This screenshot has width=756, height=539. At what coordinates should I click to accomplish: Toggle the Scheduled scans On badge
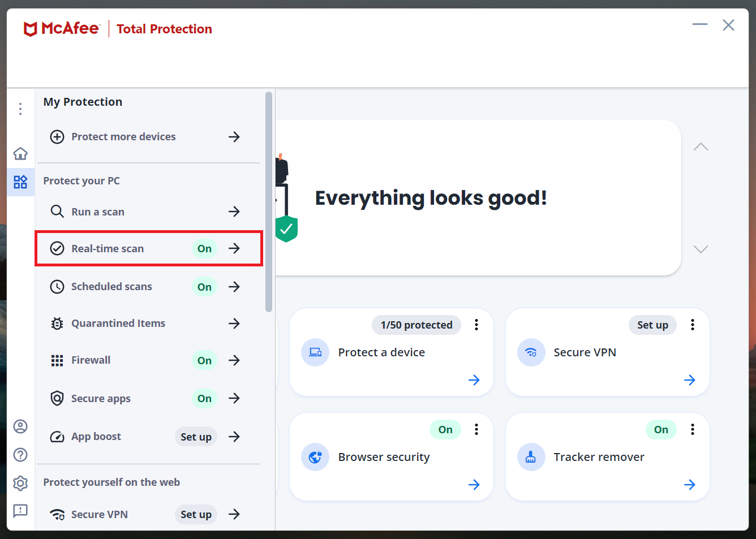(204, 287)
